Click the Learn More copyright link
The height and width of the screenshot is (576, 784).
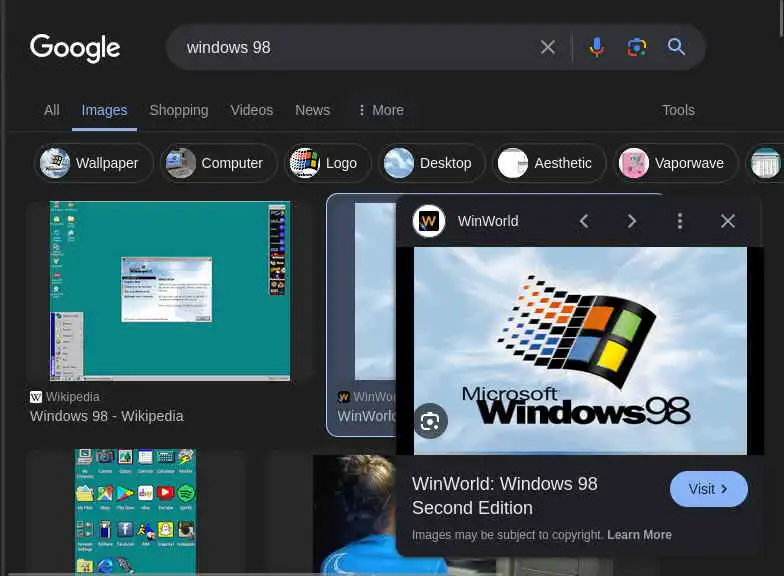[x=640, y=534]
